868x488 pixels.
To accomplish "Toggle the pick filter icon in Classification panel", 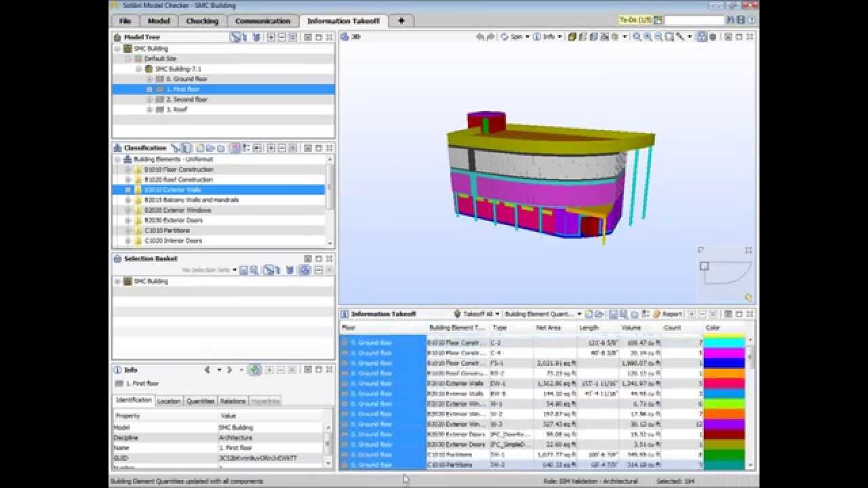I will click(175, 148).
